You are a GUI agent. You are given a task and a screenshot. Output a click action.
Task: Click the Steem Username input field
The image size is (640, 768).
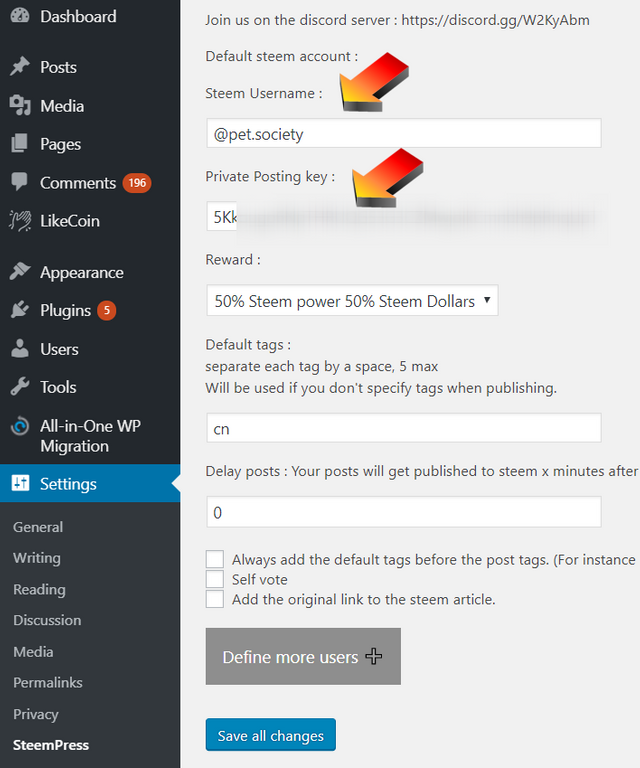click(x=404, y=133)
